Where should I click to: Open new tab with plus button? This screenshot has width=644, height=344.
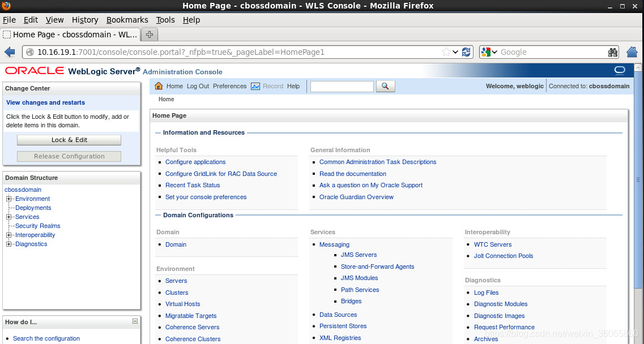pos(150,35)
